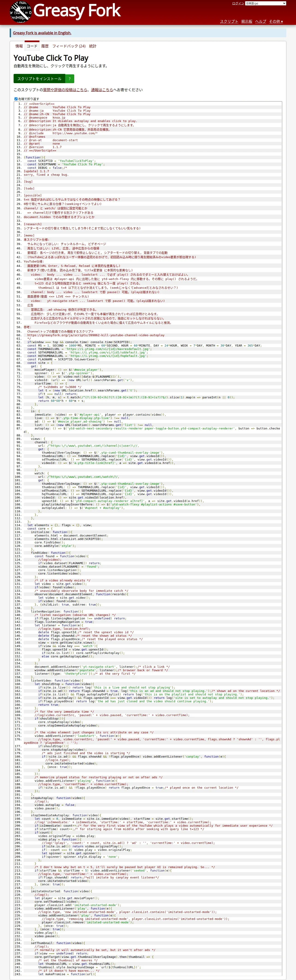
Task: Open the 通報はこちら report link
Action: [102, 90]
